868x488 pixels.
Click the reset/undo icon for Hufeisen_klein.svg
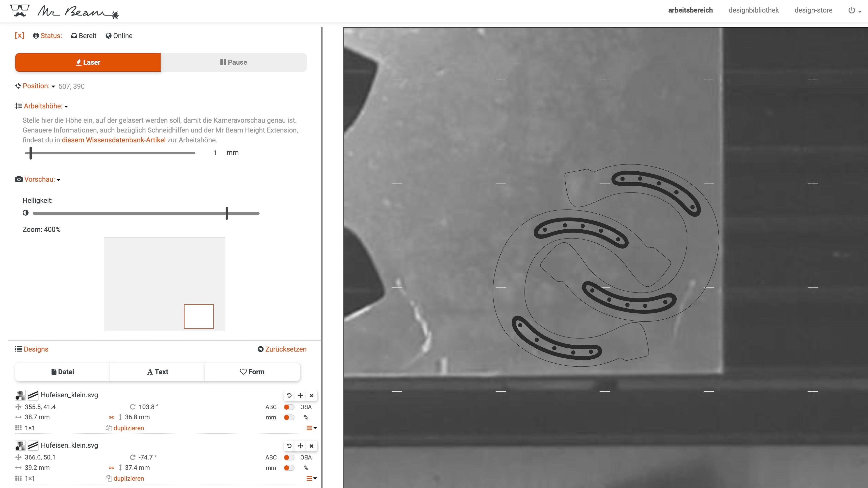[x=289, y=395]
